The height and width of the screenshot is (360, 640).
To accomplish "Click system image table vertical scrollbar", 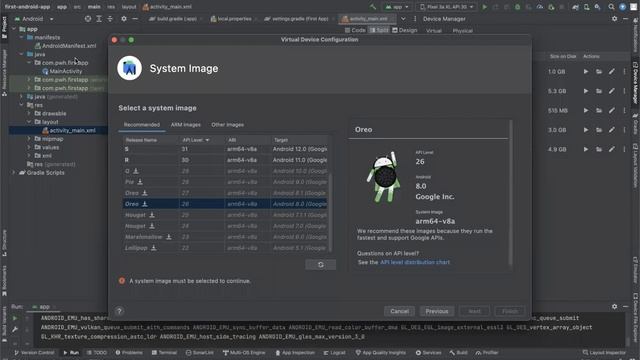I will [330, 212].
